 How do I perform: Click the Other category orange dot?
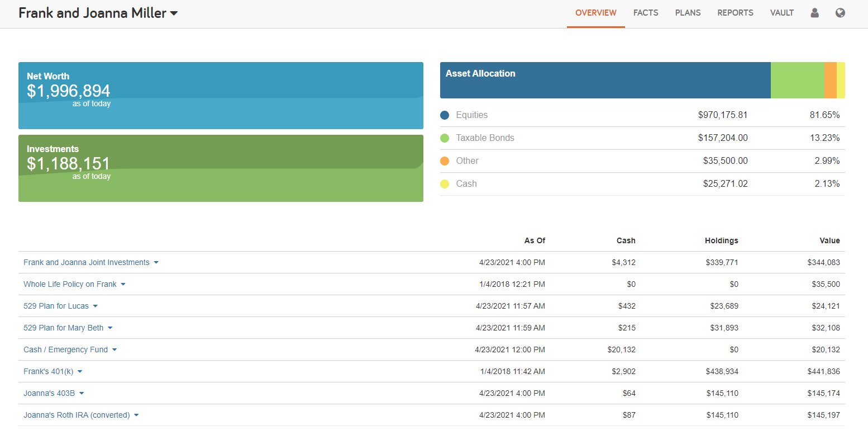click(445, 160)
